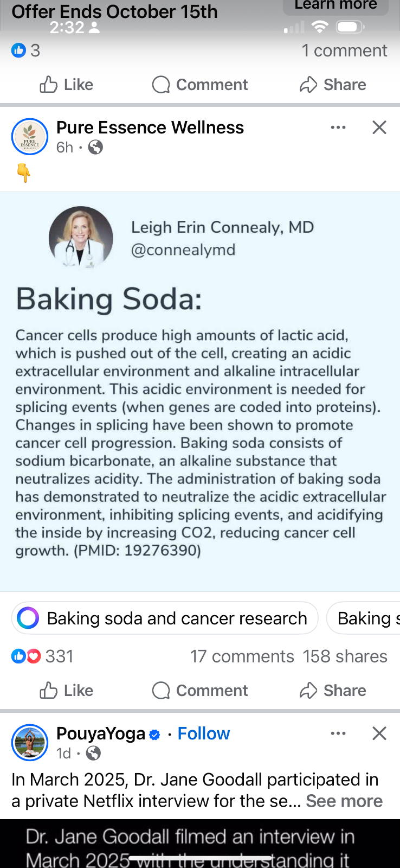The height and width of the screenshot is (868, 400).
Task: Open the 17 comments on the post
Action: click(x=242, y=656)
